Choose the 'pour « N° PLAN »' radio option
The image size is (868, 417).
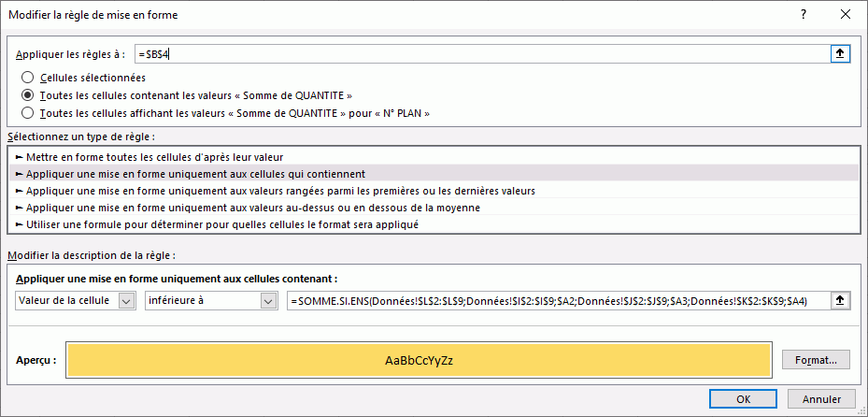click(28, 113)
